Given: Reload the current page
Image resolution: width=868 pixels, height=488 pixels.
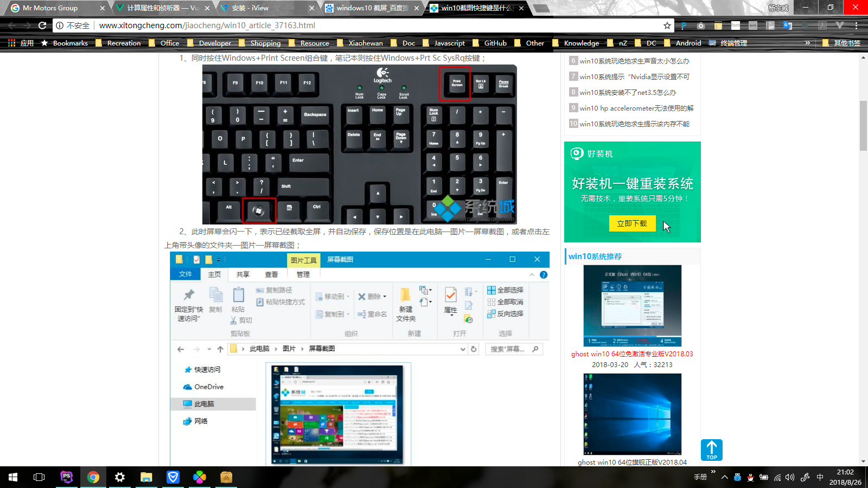Looking at the screenshot, I should pos(42,25).
